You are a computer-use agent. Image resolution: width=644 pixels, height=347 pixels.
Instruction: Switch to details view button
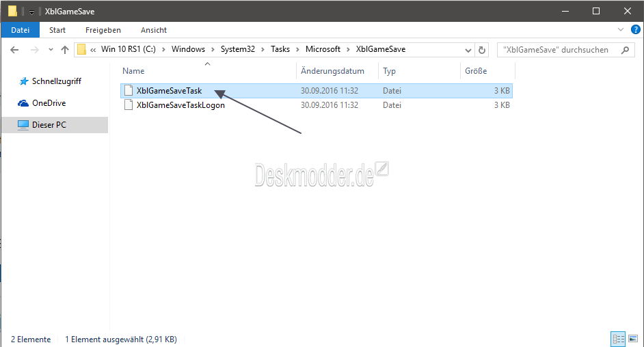coord(618,339)
